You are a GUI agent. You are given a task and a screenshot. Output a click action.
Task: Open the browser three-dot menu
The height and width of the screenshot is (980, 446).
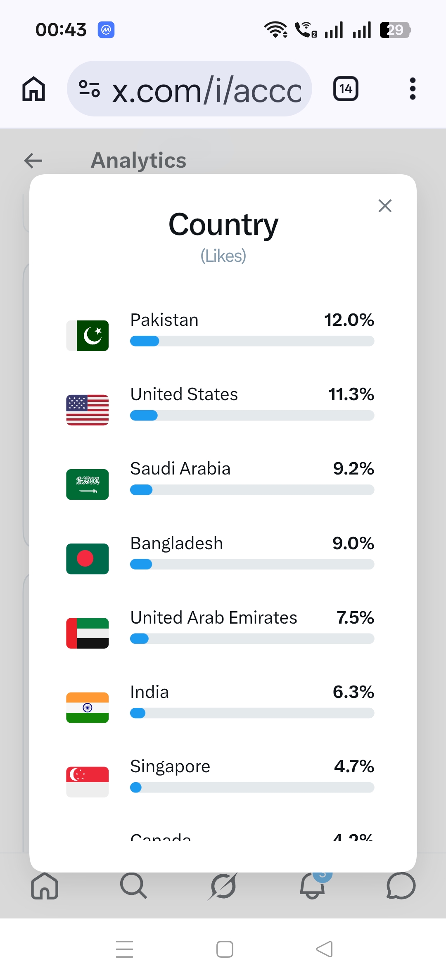click(x=412, y=89)
